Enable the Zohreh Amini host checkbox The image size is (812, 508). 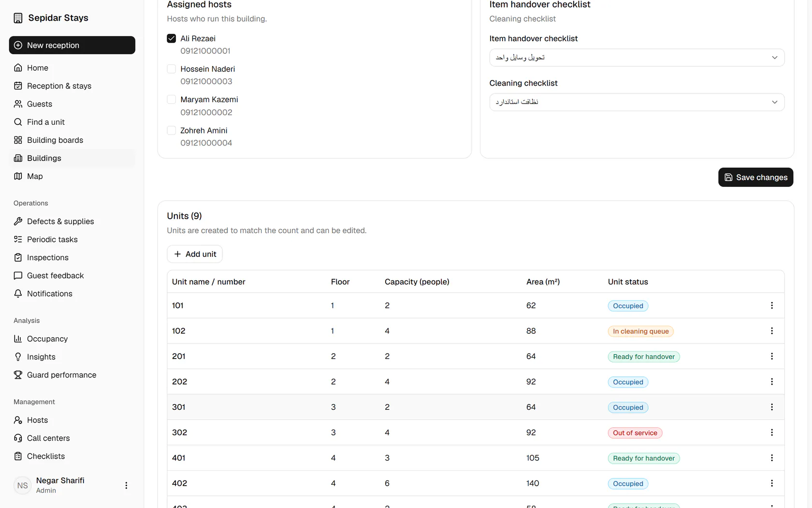click(171, 130)
